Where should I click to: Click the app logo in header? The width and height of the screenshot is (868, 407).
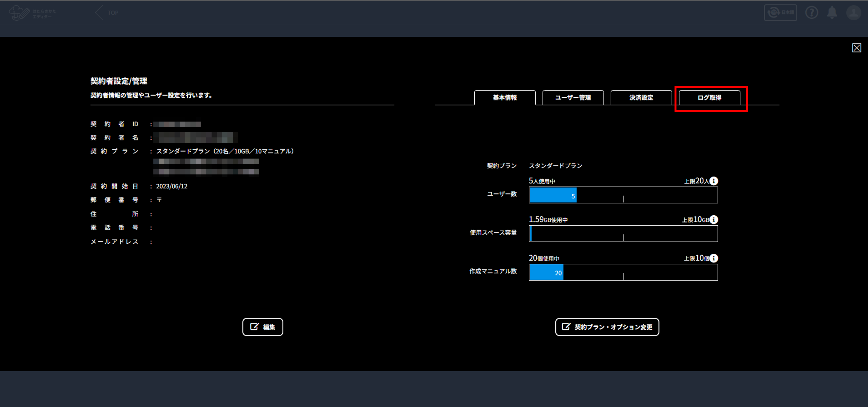(32, 13)
